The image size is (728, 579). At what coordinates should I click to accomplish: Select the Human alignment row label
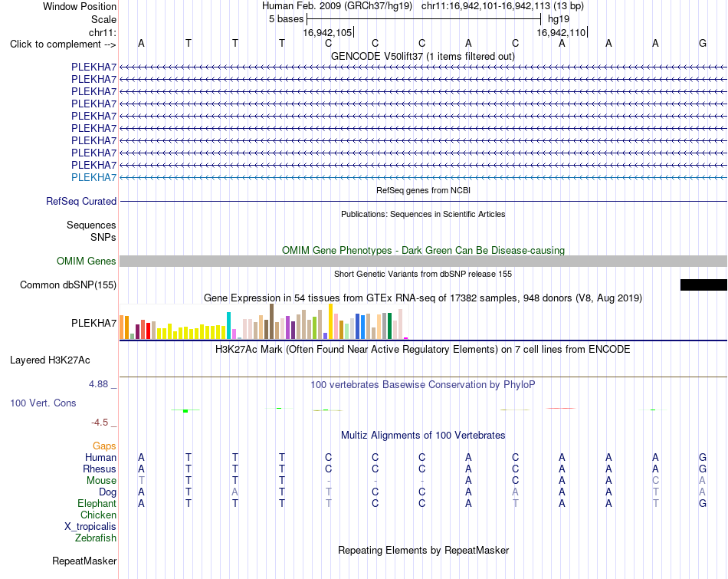point(100,458)
